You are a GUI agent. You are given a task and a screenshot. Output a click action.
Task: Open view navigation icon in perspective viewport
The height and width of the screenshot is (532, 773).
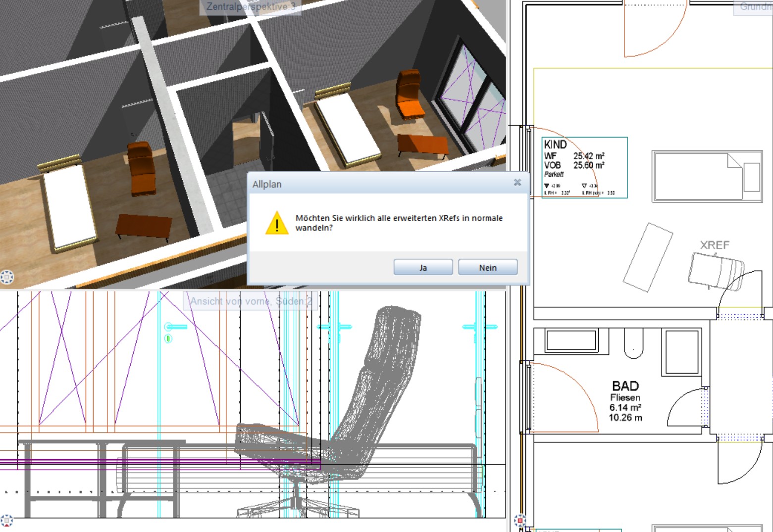(7, 277)
